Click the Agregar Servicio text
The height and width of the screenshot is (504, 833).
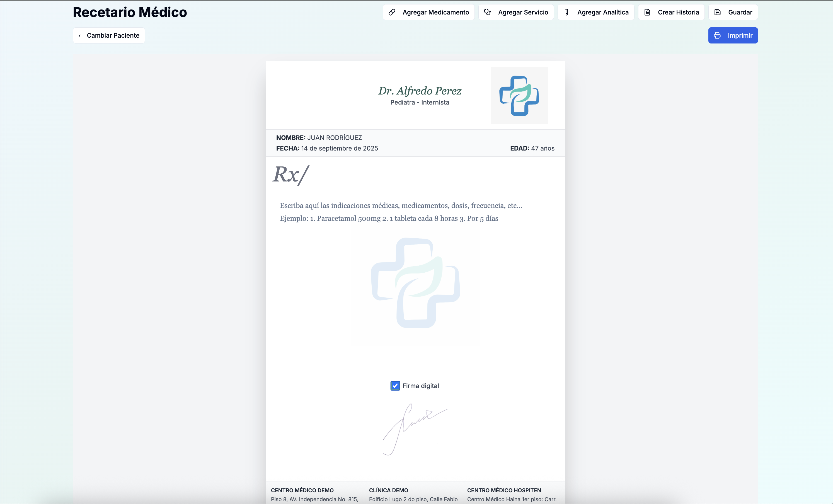click(523, 12)
